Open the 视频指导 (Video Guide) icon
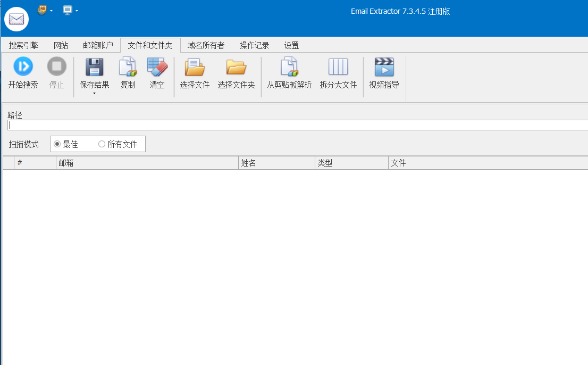588x365 pixels. coord(384,67)
